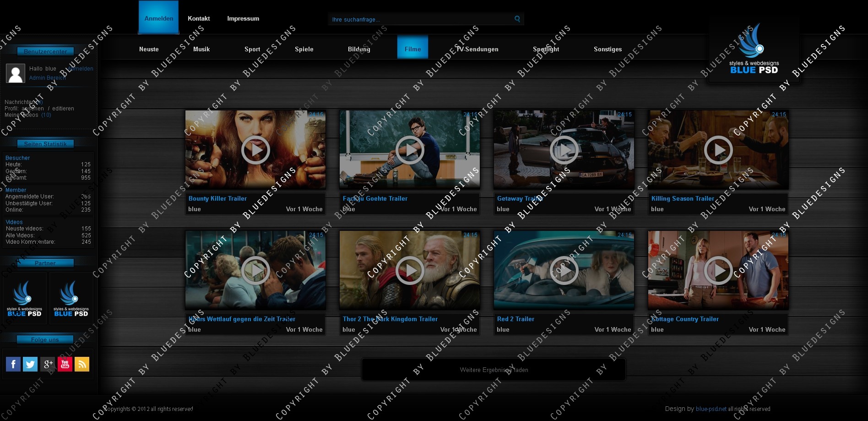Viewport: 868px width, 421px height.
Task: Play the Wettlauf gegen die Zeit trailer
Action: (255, 270)
